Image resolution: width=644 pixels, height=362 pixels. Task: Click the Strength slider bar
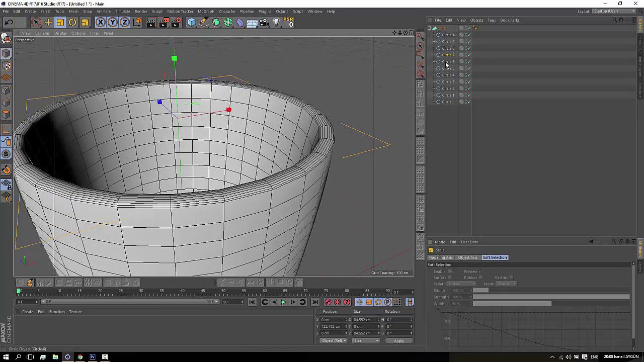pos(551,297)
